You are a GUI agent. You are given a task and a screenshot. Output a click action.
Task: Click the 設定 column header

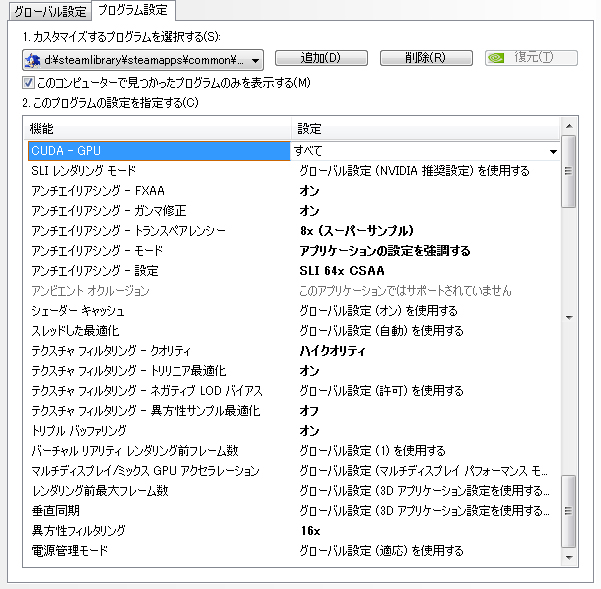tap(425, 129)
